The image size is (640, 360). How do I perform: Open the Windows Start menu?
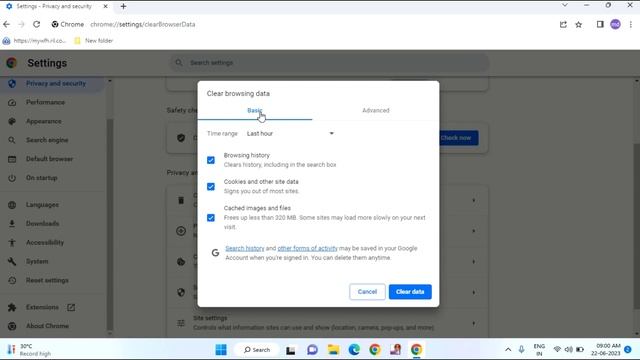tap(221, 350)
